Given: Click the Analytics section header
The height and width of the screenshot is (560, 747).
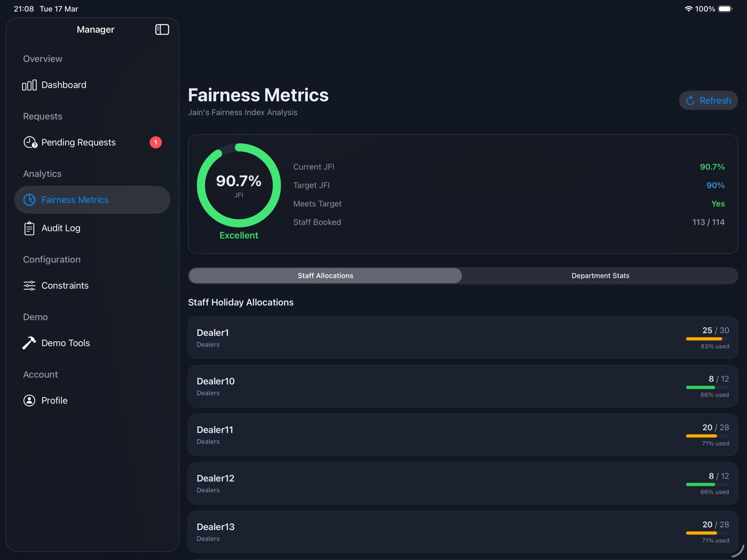Looking at the screenshot, I should click(42, 174).
